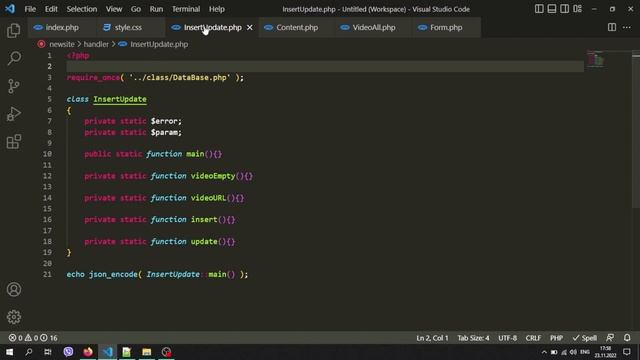Screen dimensions: 640x360
Task: Select the PHP language mode
Action: click(556, 338)
